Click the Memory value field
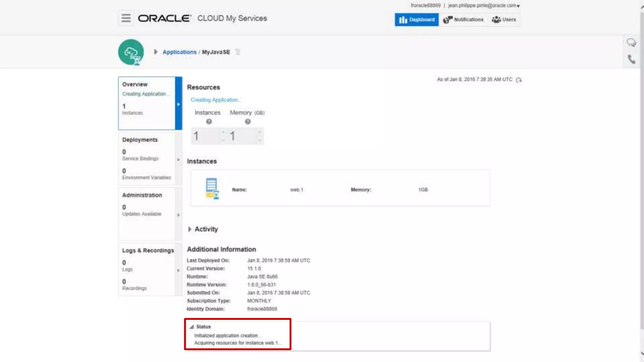644x362 pixels. 243,136
